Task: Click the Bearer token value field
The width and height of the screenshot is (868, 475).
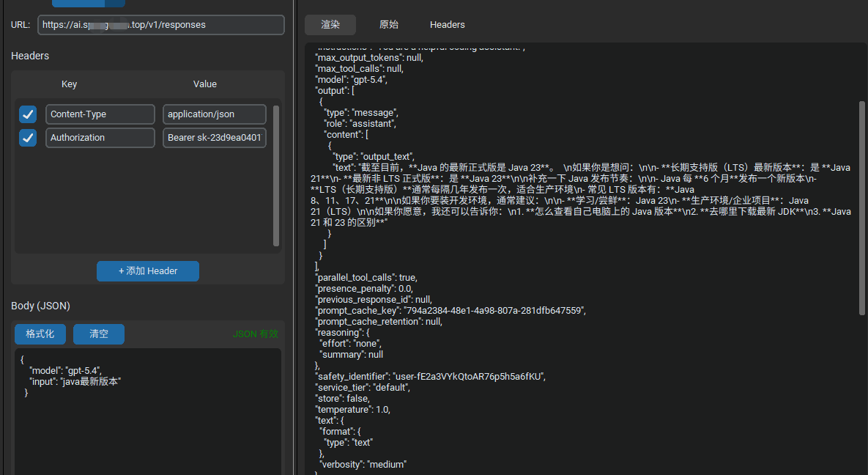Action: pos(214,138)
